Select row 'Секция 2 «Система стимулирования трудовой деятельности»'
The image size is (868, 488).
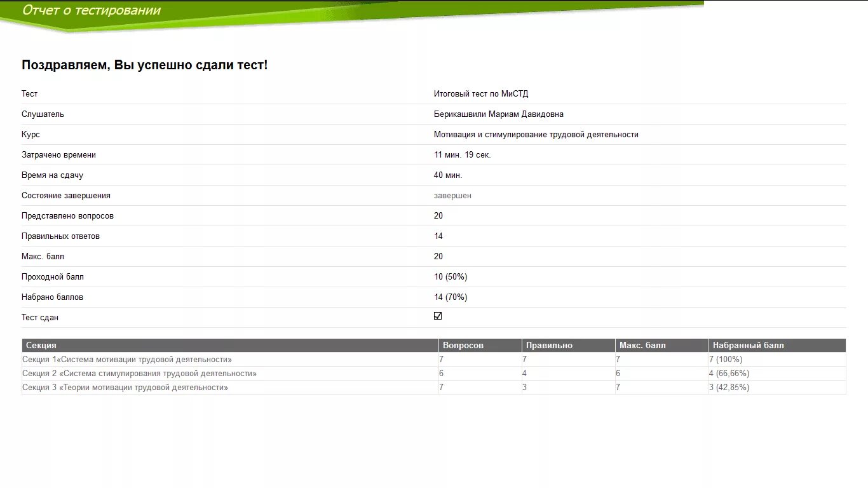[x=433, y=374]
